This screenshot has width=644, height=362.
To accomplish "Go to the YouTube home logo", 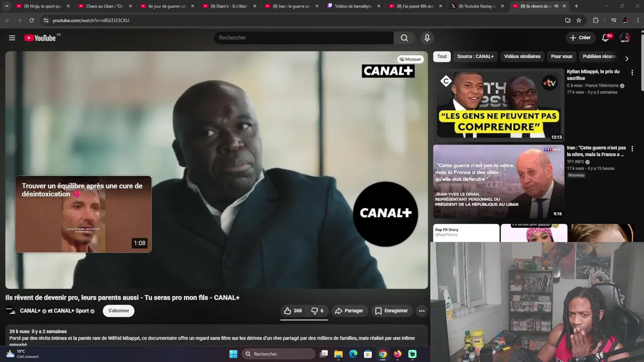I will (x=40, y=38).
